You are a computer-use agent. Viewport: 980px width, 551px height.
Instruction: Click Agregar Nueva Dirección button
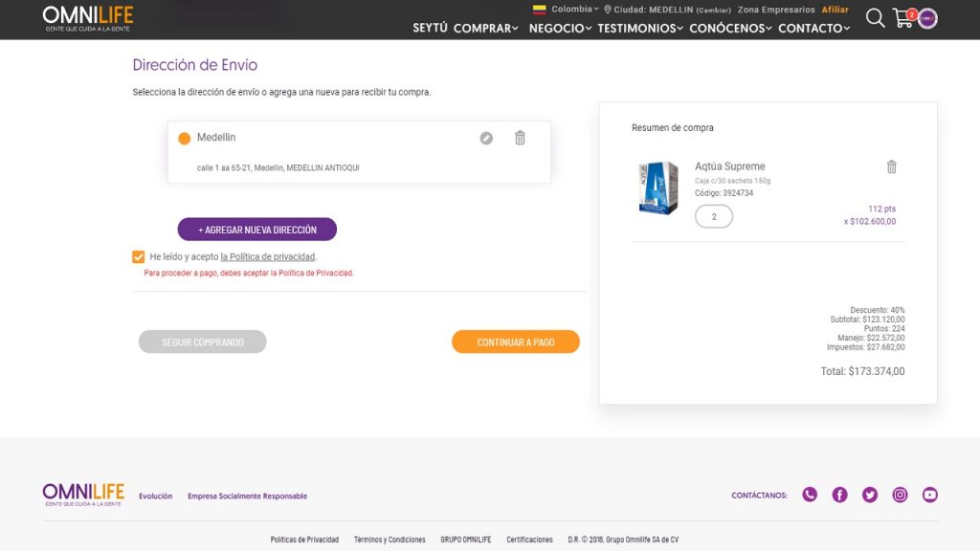click(256, 230)
